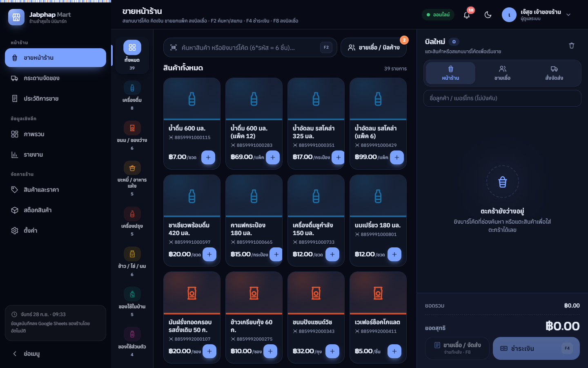Switch bill type to ขายเชื่อ tab
Screen dimensions: 588x368
pyautogui.click(x=502, y=73)
